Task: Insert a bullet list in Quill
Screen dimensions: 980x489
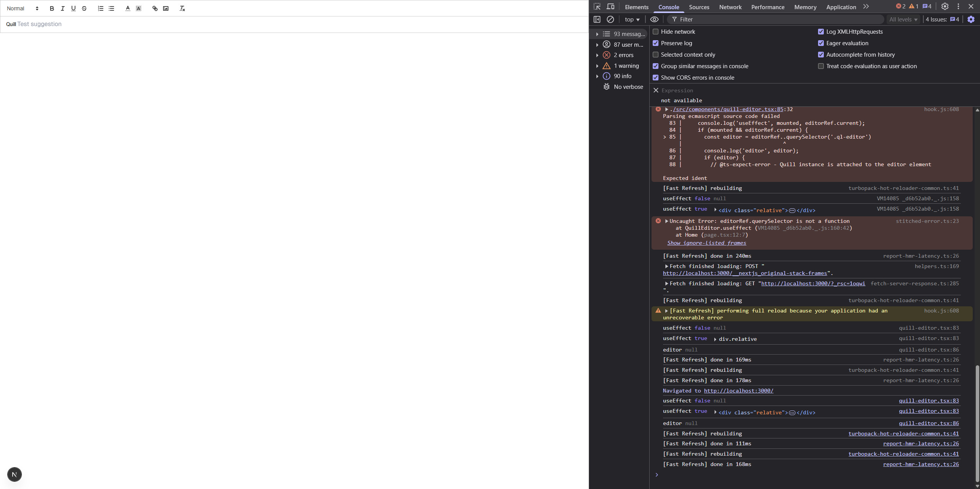Action: 111,8
